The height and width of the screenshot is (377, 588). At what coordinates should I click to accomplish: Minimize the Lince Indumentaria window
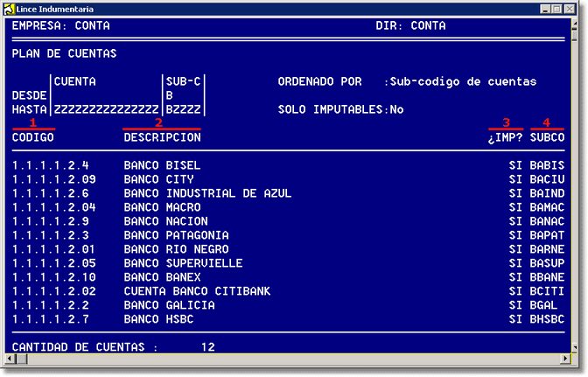point(546,9)
